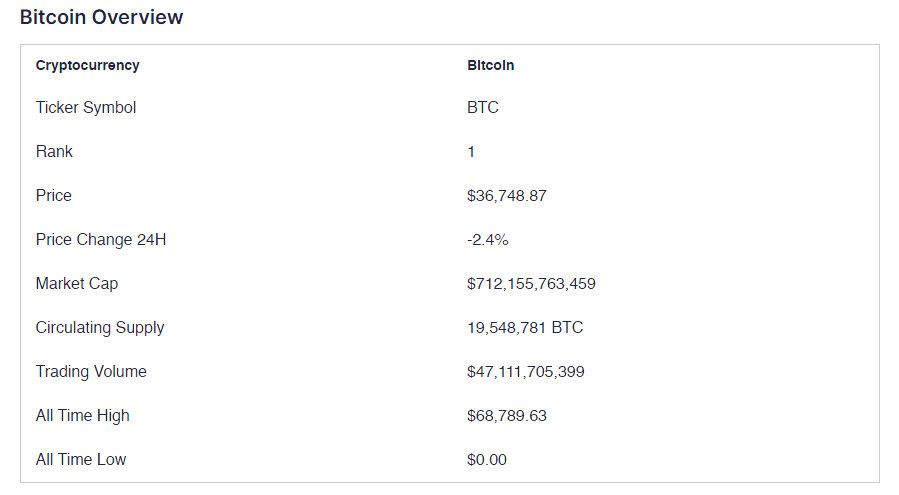Click the 19,548,781 BTC supply value
Viewport: 899px width, 495px height.
(x=525, y=328)
